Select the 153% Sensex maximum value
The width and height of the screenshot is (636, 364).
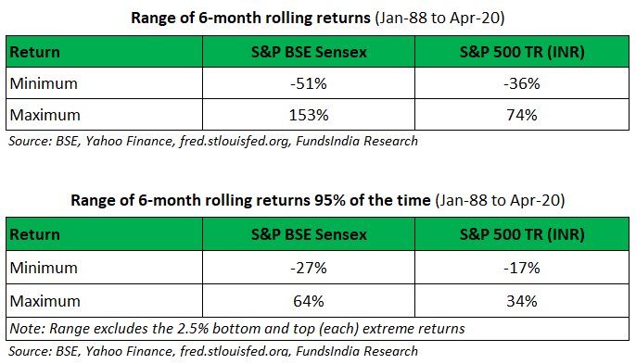coord(309,115)
